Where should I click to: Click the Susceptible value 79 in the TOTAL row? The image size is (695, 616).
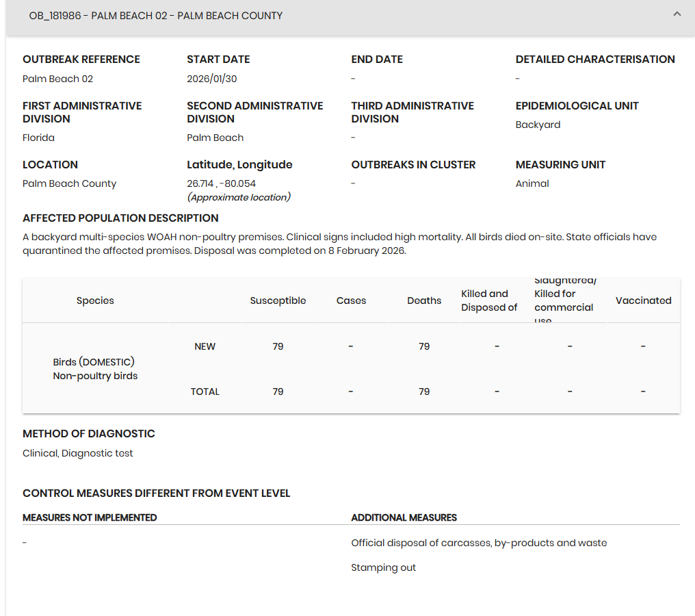[278, 392]
